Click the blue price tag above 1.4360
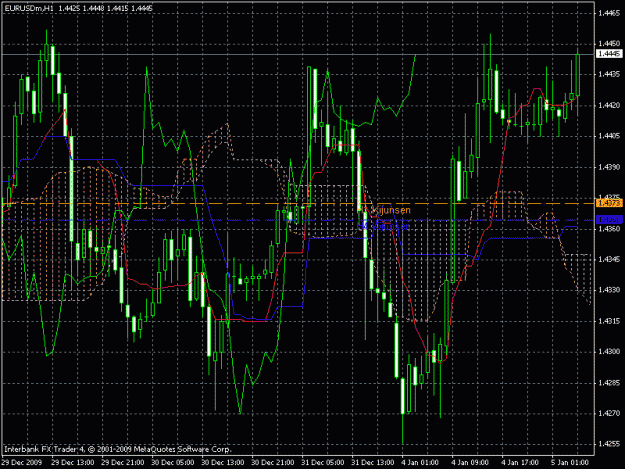625x469 pixels. 609,220
